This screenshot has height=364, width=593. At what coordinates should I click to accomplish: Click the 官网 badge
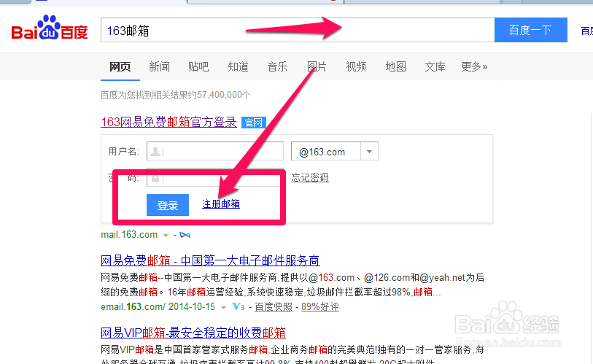pyautogui.click(x=253, y=123)
